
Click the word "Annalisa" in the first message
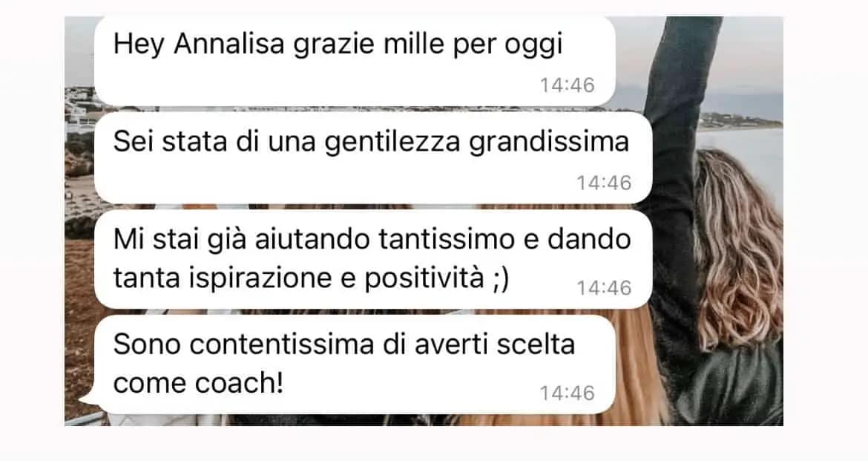click(x=229, y=44)
